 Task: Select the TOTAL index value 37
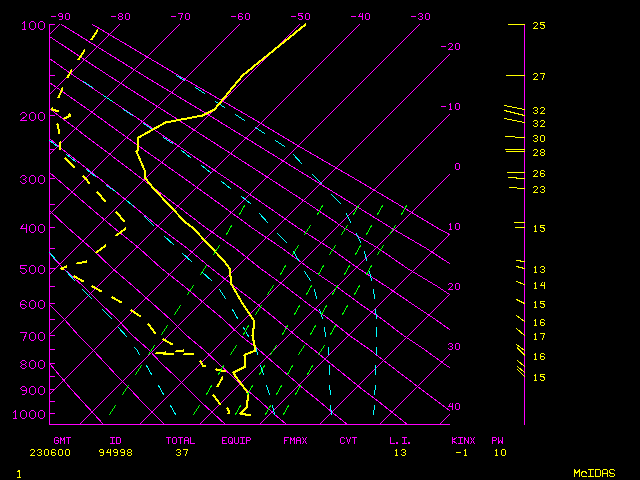pyautogui.click(x=182, y=452)
